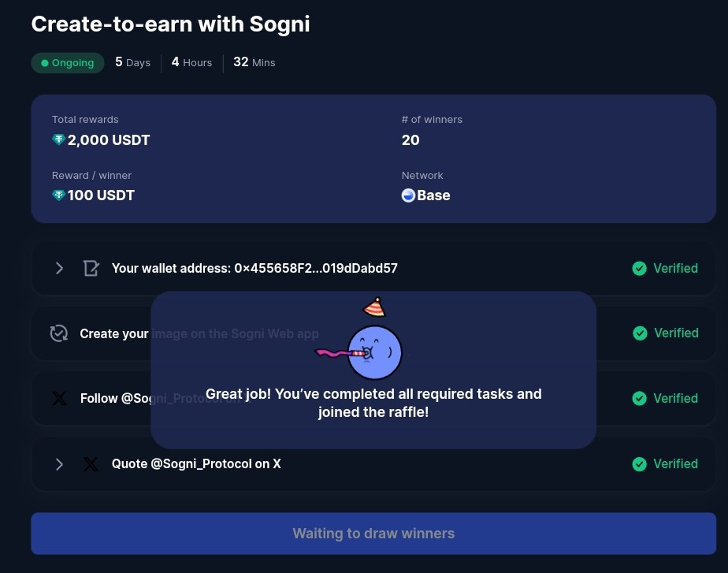Click the refresh-check icon beside Create your image
Screen dimensions: 728x573
click(59, 333)
